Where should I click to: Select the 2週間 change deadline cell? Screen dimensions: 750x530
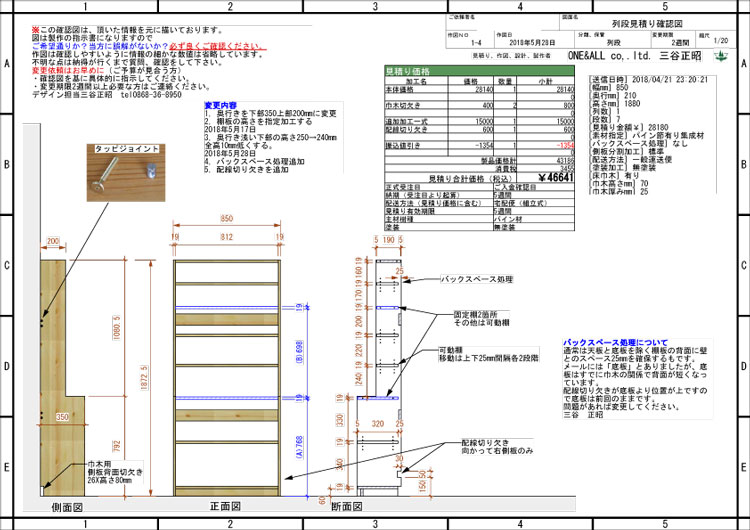[680, 43]
